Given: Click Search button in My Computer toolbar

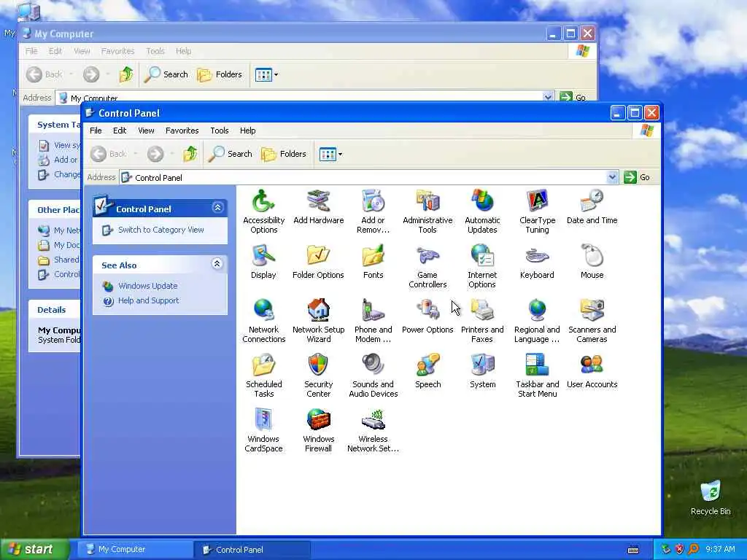Looking at the screenshot, I should (166, 74).
